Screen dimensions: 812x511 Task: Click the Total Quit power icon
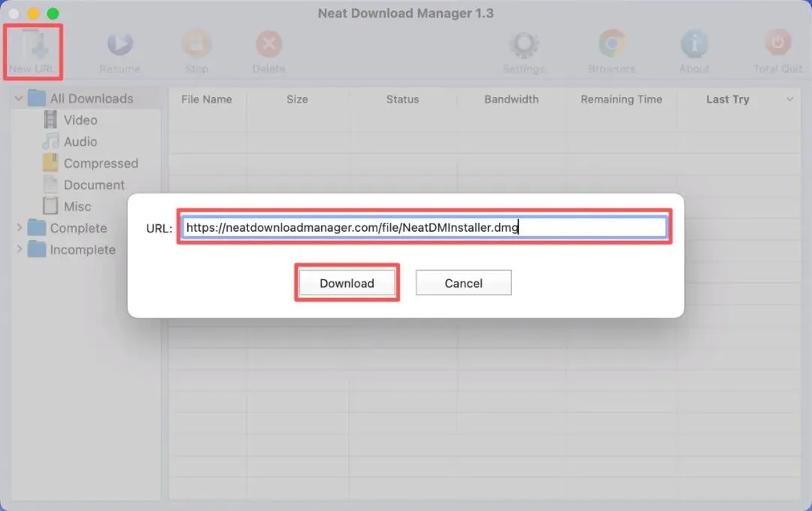pos(778,42)
